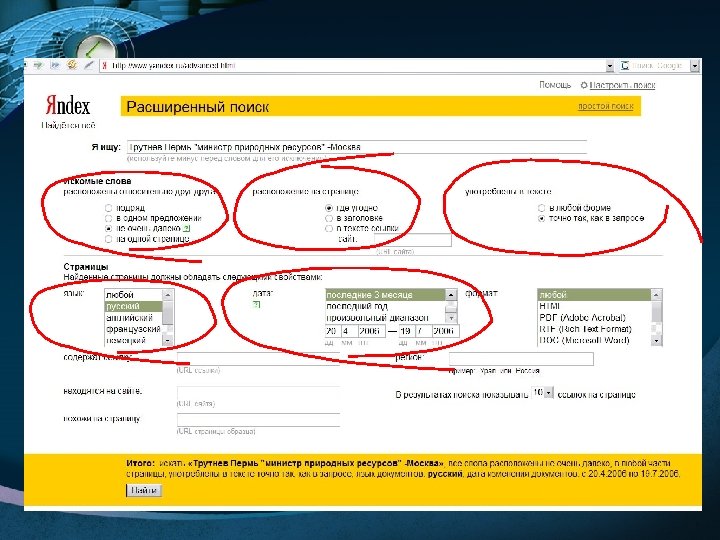Select the "где угодно" radio button
Image resolution: width=720 pixels, height=540 pixels.
click(329, 208)
